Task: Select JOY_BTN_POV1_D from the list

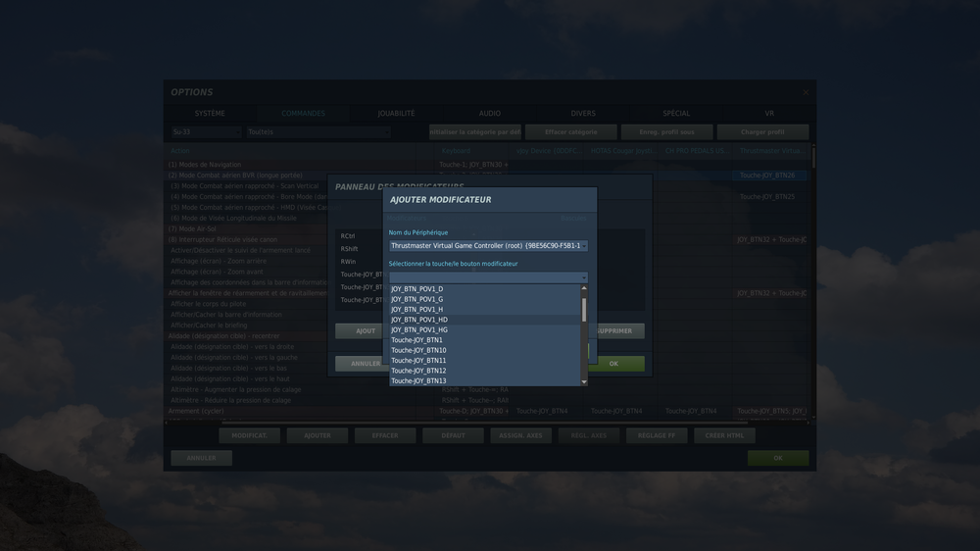Action: pyautogui.click(x=484, y=289)
